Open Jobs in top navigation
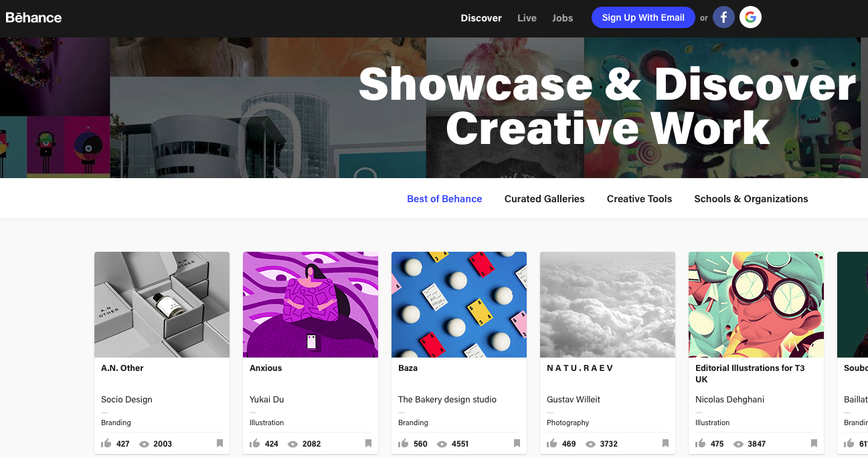Viewport: 868px width, 458px height. click(562, 18)
